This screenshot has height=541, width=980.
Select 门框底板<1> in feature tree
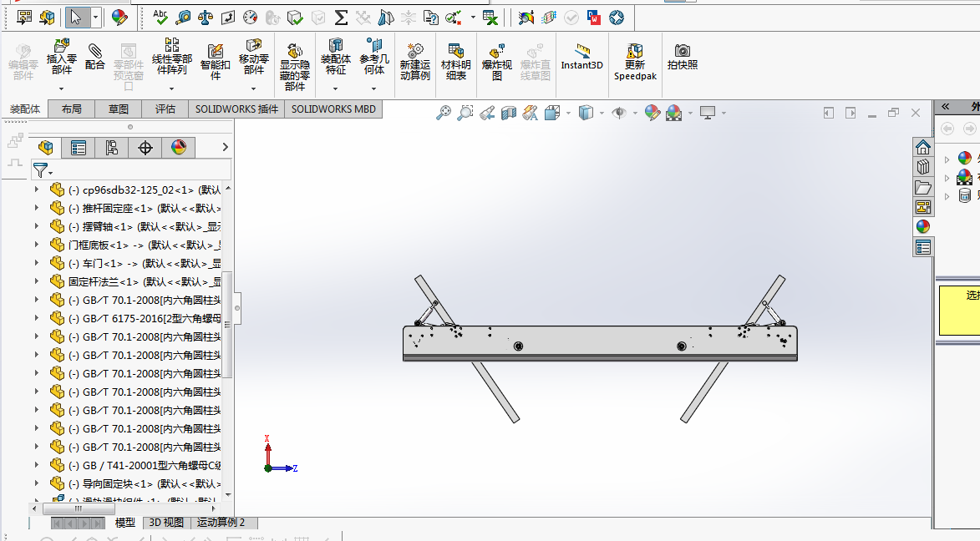(145, 245)
